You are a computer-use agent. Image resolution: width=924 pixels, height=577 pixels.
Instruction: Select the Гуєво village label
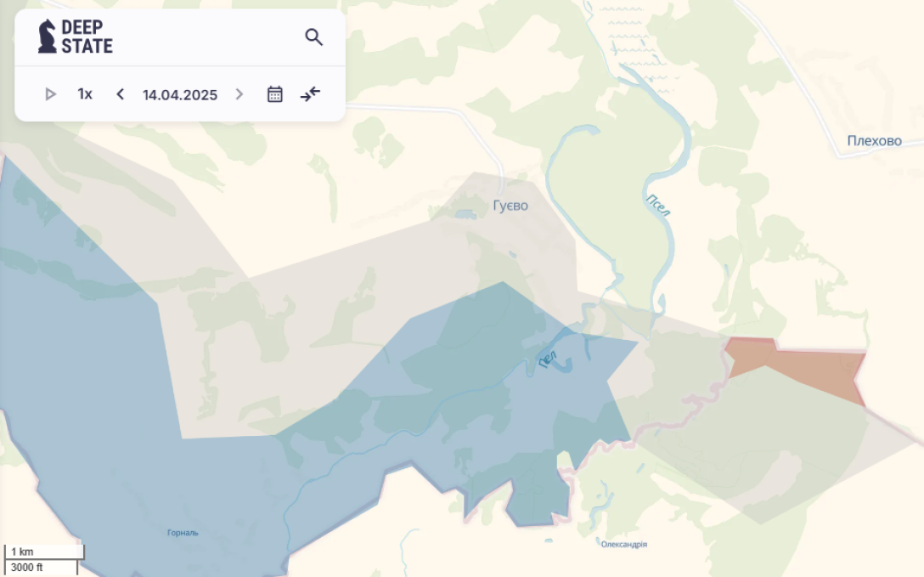coord(510,206)
